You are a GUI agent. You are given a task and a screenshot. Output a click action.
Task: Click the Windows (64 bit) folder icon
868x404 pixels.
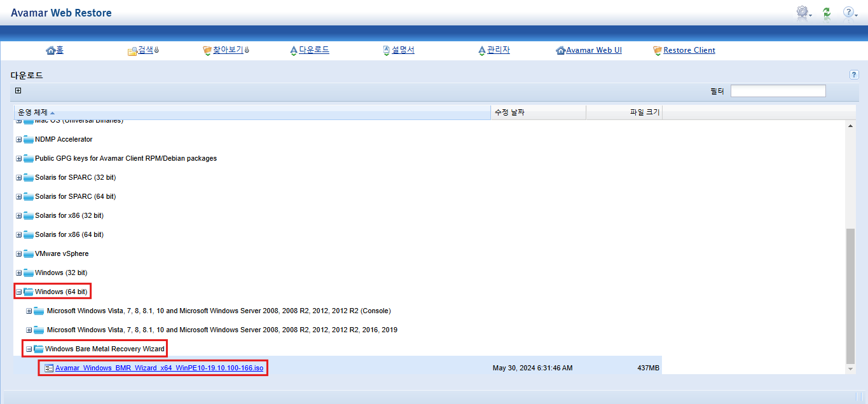click(x=29, y=292)
